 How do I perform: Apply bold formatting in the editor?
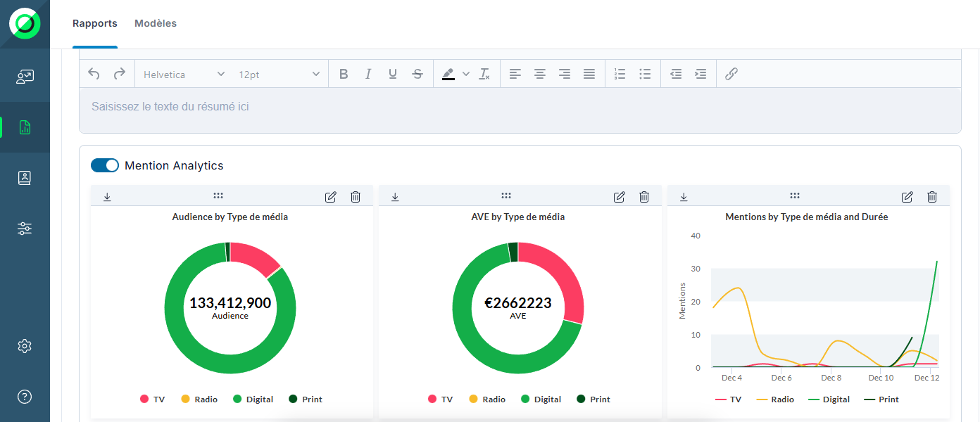(344, 73)
